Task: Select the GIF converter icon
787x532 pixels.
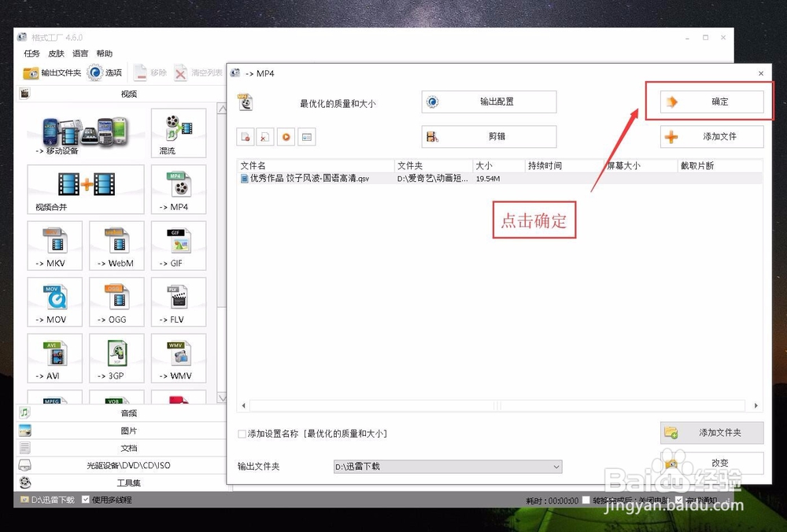Action: 179,246
